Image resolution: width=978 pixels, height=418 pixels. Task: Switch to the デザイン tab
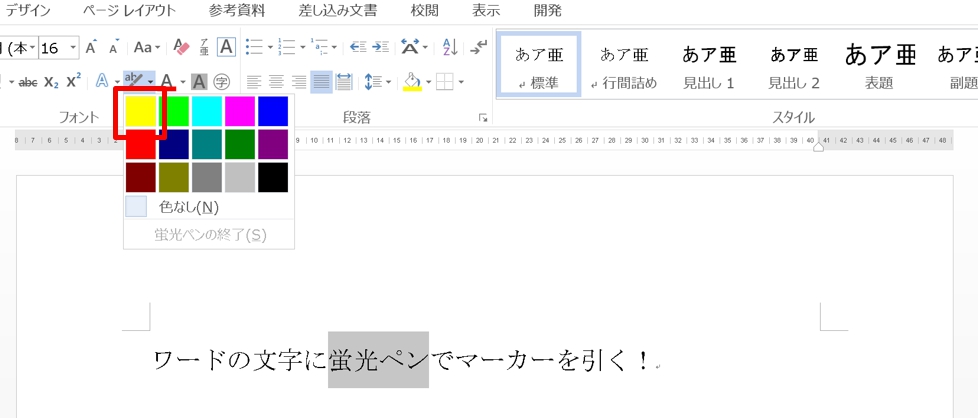click(28, 11)
